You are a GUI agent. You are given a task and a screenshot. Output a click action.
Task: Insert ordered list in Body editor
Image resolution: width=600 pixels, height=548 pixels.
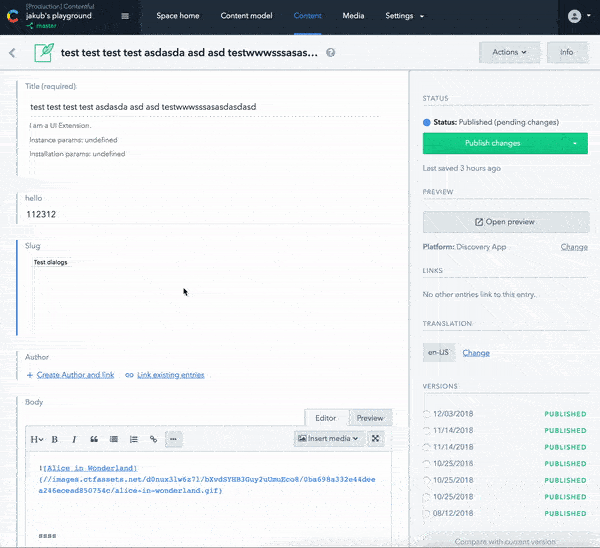pos(134,439)
